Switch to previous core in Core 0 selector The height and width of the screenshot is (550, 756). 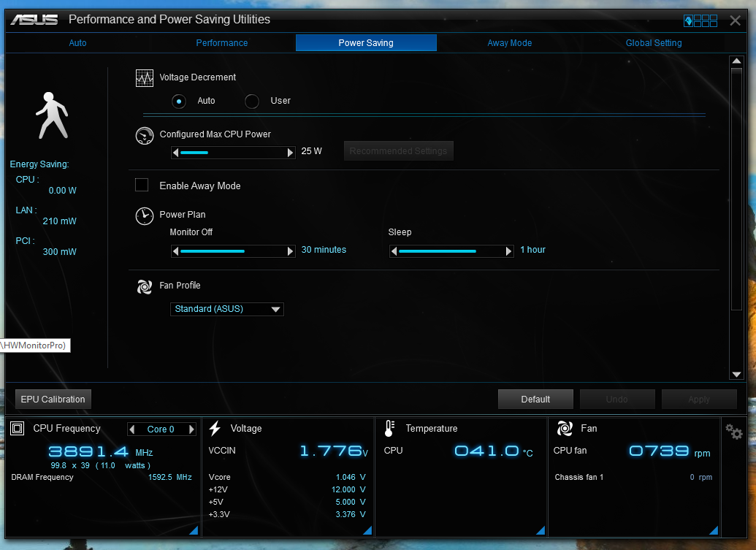click(131, 429)
